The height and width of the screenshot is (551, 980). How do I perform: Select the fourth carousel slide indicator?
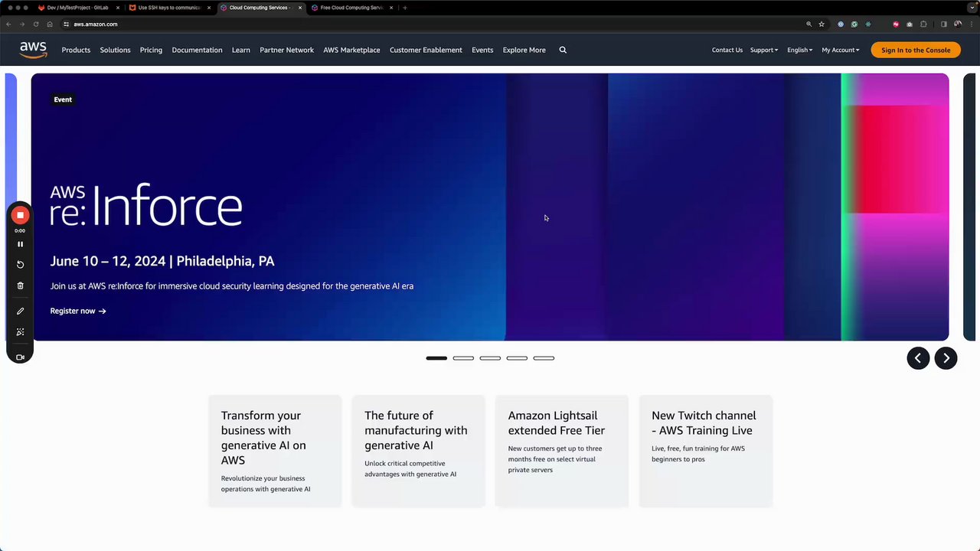pos(517,358)
